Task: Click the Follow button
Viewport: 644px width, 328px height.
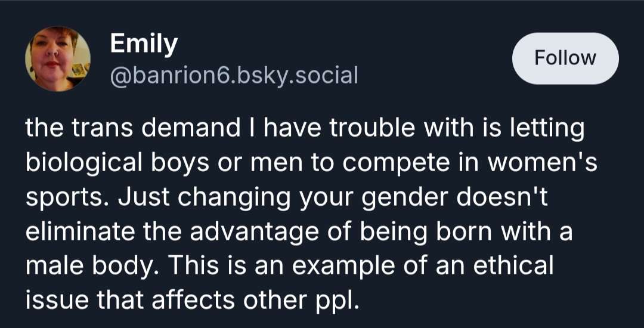Action: (x=565, y=58)
